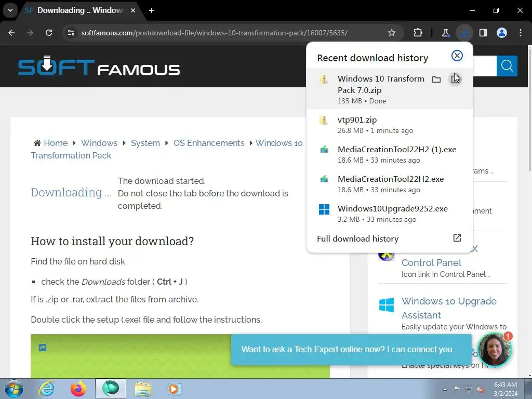Viewport: 532px width, 399px height.
Task: Click the address bar URL
Action: [x=214, y=33]
